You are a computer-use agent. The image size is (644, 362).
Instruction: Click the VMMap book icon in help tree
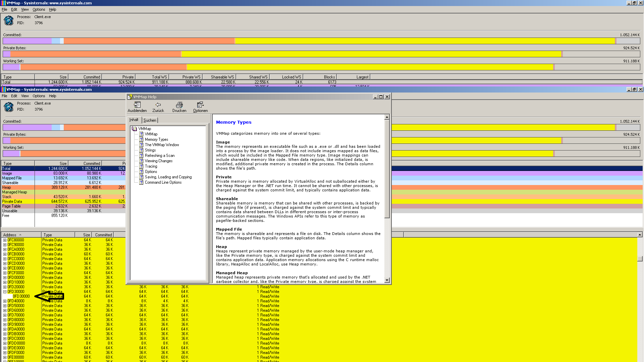(x=135, y=129)
